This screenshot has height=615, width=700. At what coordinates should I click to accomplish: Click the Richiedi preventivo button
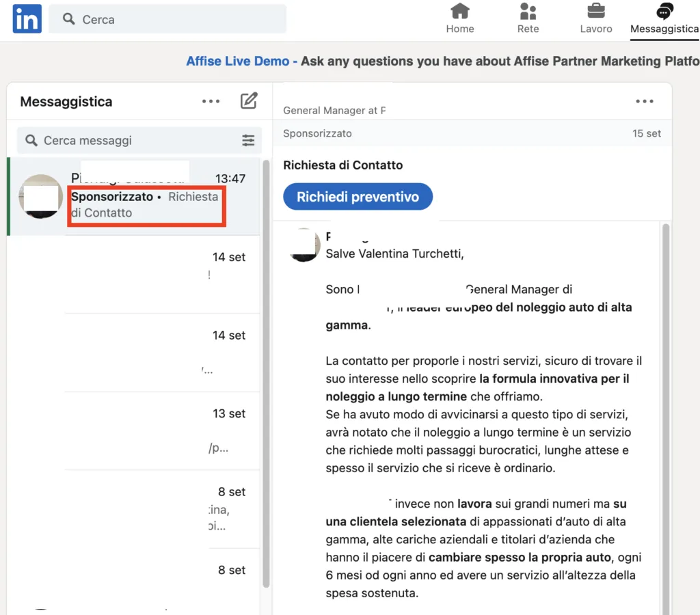pyautogui.click(x=357, y=196)
